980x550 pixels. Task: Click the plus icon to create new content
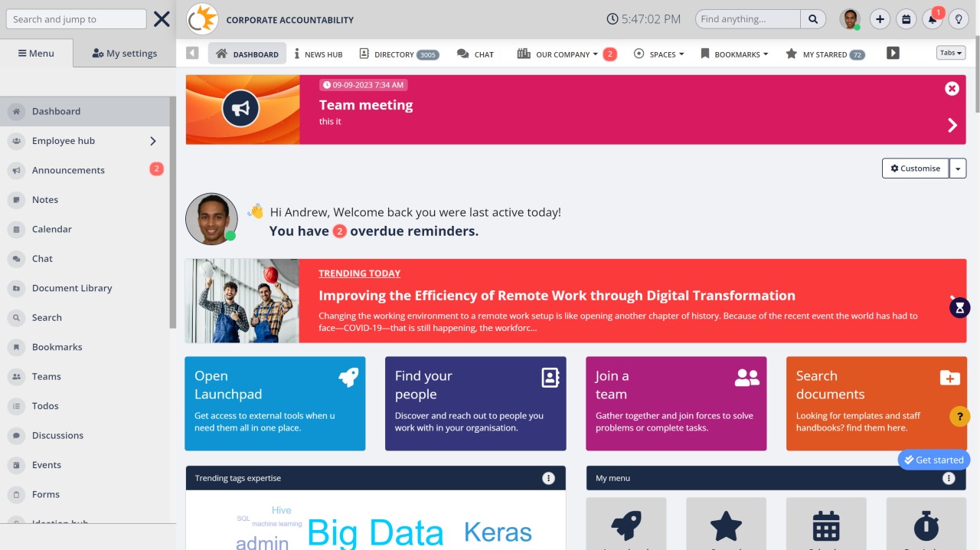point(879,18)
